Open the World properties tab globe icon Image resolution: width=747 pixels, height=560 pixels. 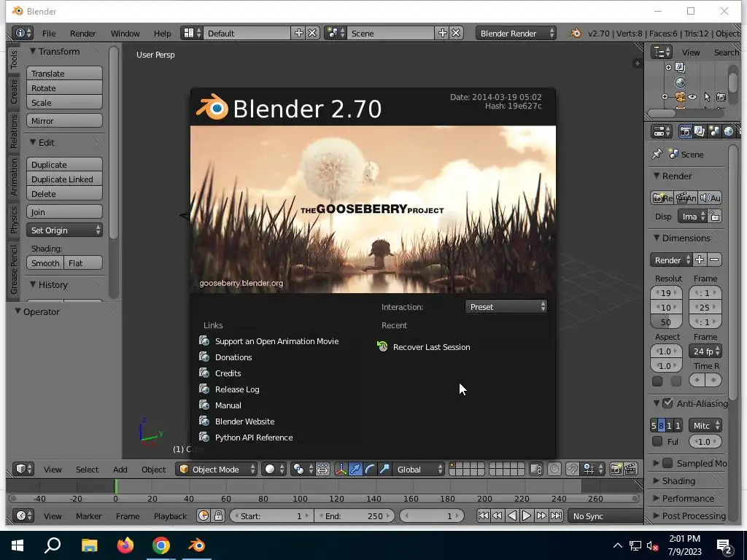[x=729, y=131]
